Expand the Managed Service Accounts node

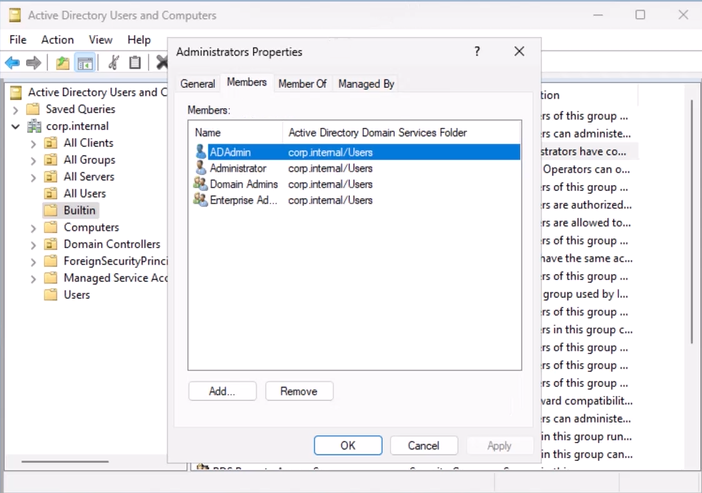click(x=33, y=279)
